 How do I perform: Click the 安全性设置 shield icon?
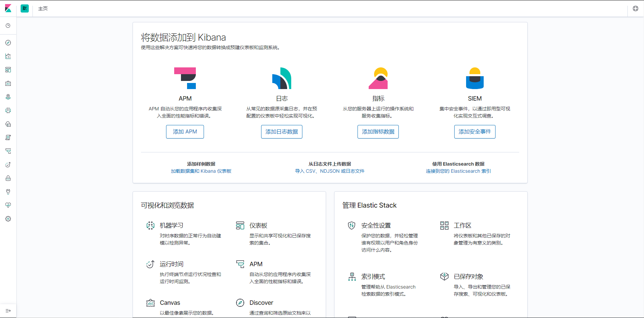352,226
